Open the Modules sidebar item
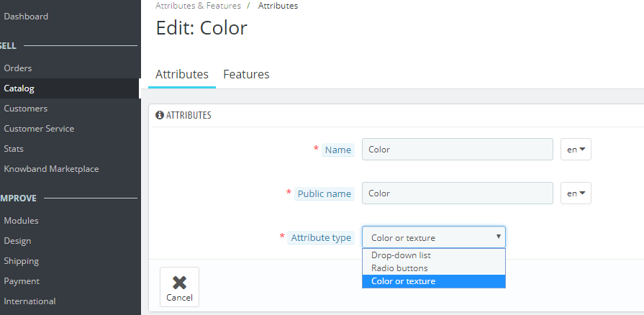 (22, 221)
